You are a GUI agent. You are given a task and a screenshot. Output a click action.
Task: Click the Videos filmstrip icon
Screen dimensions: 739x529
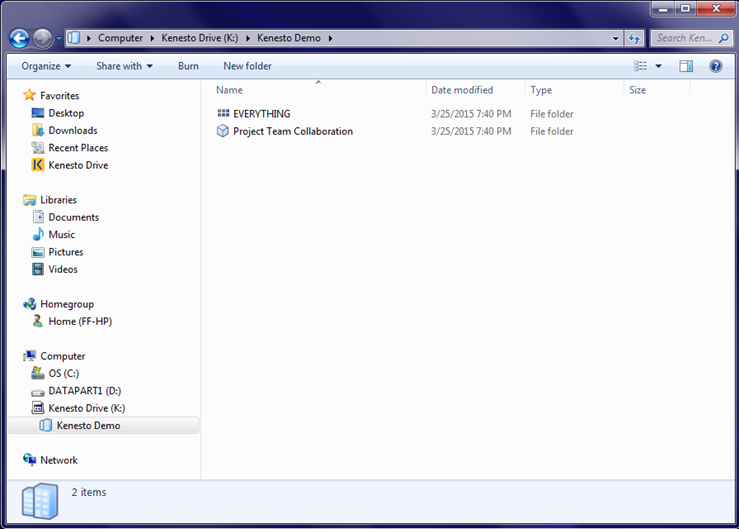pos(38,269)
